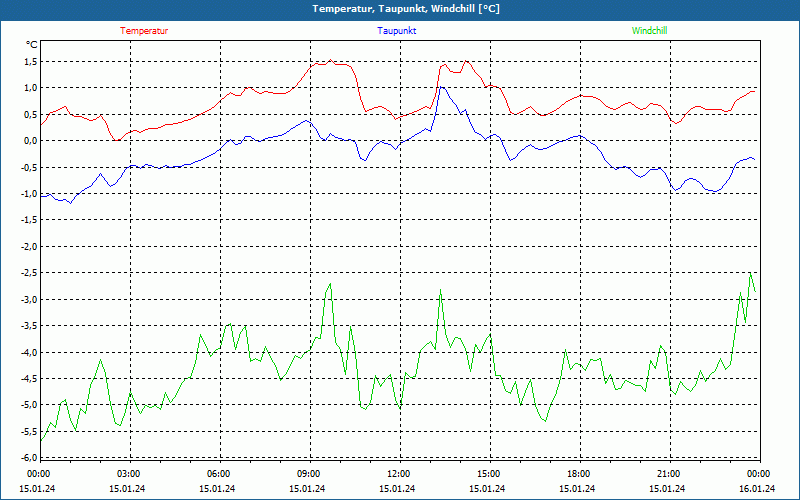Click the -1,5 y-axis value

click(29, 220)
